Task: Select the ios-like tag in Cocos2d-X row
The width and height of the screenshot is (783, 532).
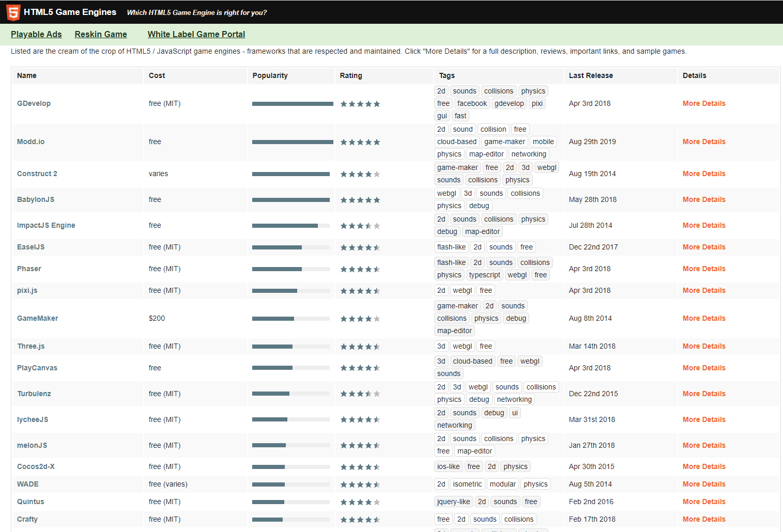Action: pos(448,466)
